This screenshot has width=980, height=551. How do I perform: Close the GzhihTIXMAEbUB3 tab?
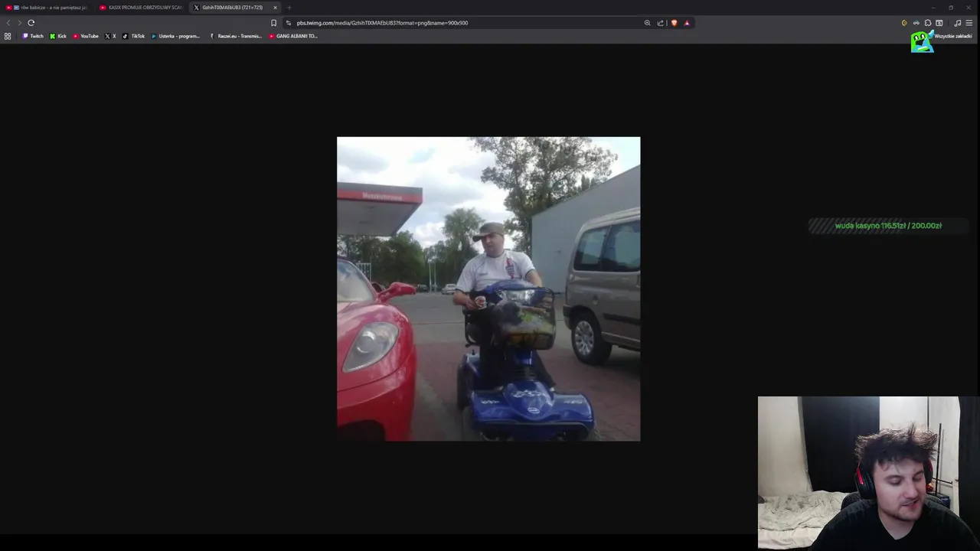click(x=275, y=8)
